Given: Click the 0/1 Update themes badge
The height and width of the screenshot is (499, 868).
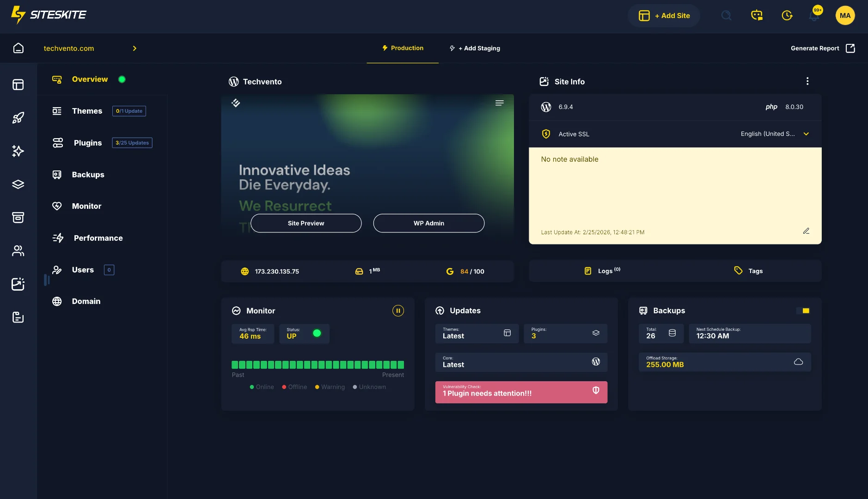Looking at the screenshot, I should tap(129, 111).
